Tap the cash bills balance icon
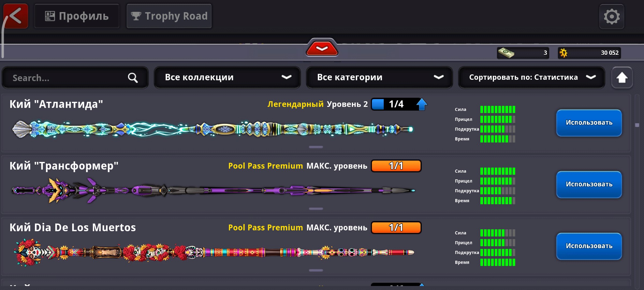Image resolution: width=644 pixels, height=290 pixels. coord(506,53)
